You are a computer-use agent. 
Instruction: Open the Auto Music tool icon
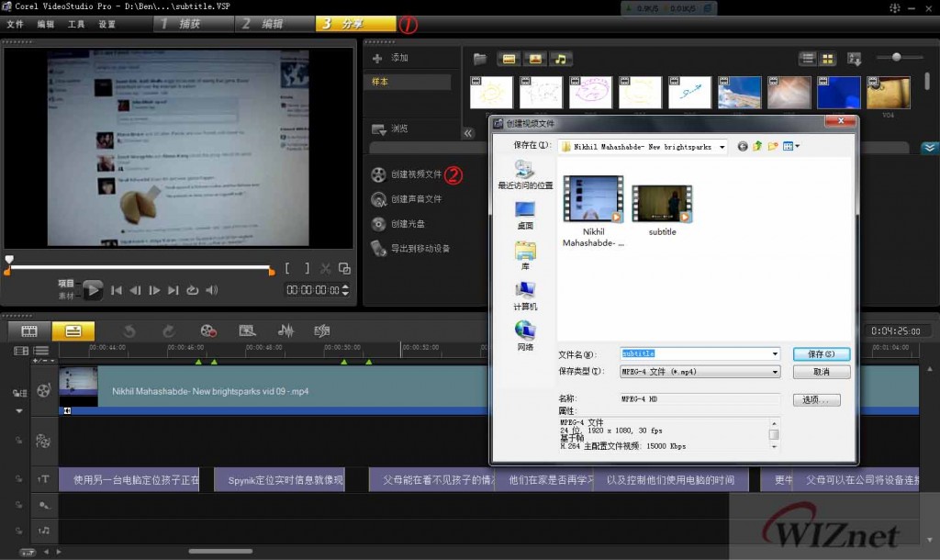click(x=322, y=330)
